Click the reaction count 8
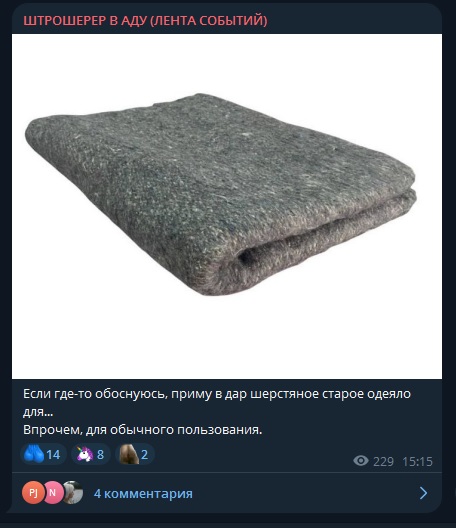This screenshot has height=528, width=456. click(x=100, y=455)
